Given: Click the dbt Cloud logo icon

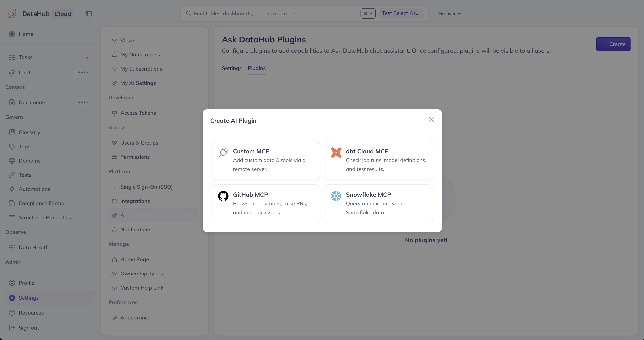Looking at the screenshot, I should click(x=336, y=152).
